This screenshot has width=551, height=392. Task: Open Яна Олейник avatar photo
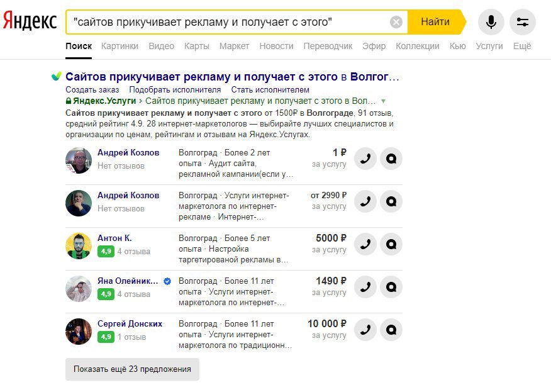click(79, 289)
